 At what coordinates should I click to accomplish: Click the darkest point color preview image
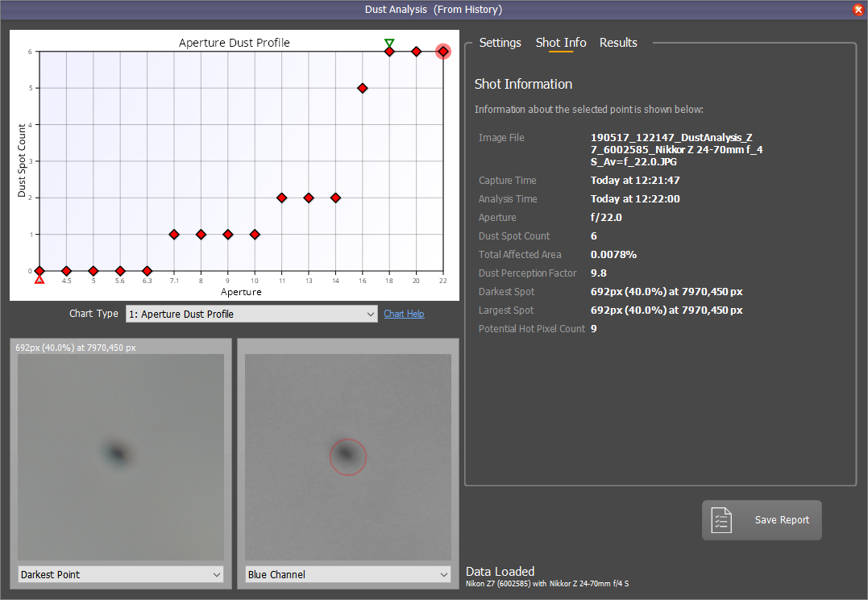tap(121, 457)
